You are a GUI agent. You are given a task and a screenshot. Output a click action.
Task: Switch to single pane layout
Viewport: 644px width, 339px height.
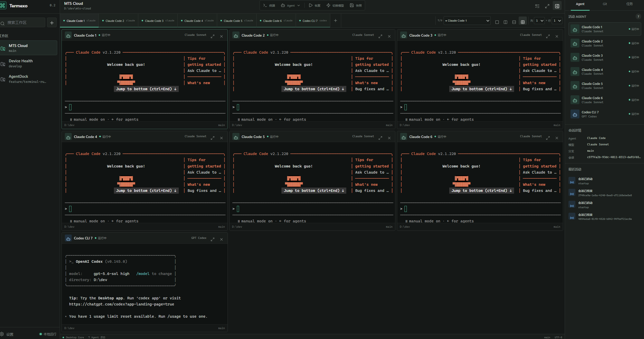tap(497, 22)
